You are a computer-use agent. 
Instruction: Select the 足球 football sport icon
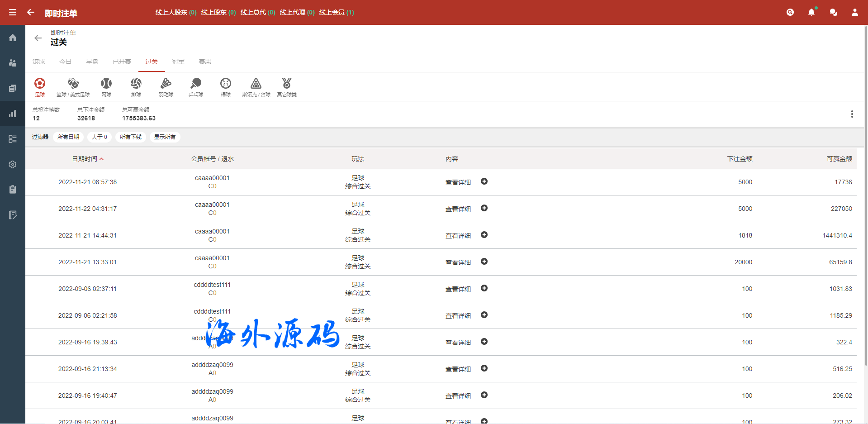[x=40, y=87]
